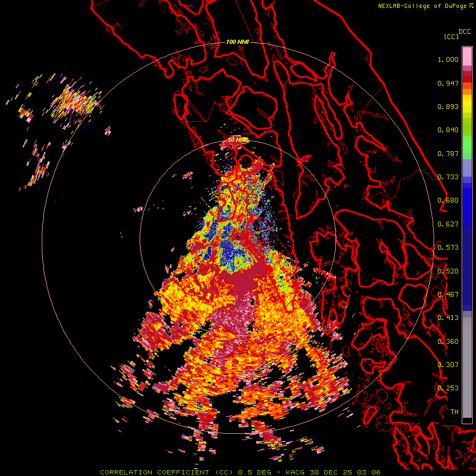Click the 03:06 timestamp
Image resolution: width=476 pixels, height=476 pixels.
[x=369, y=472]
